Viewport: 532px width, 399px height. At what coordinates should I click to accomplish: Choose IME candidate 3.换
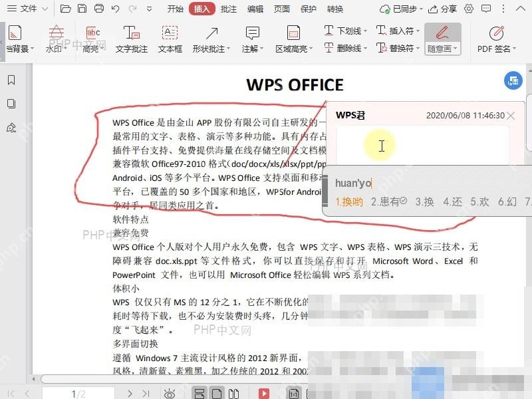pyautogui.click(x=424, y=202)
